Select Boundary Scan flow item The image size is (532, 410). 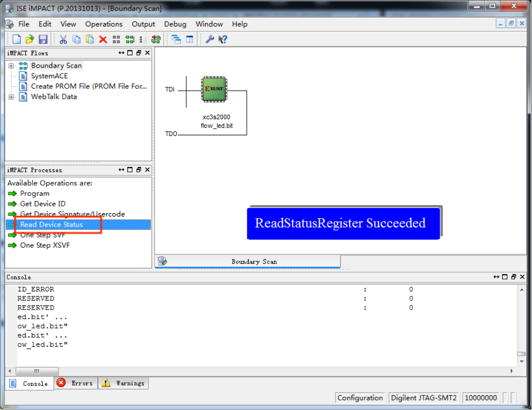56,65
